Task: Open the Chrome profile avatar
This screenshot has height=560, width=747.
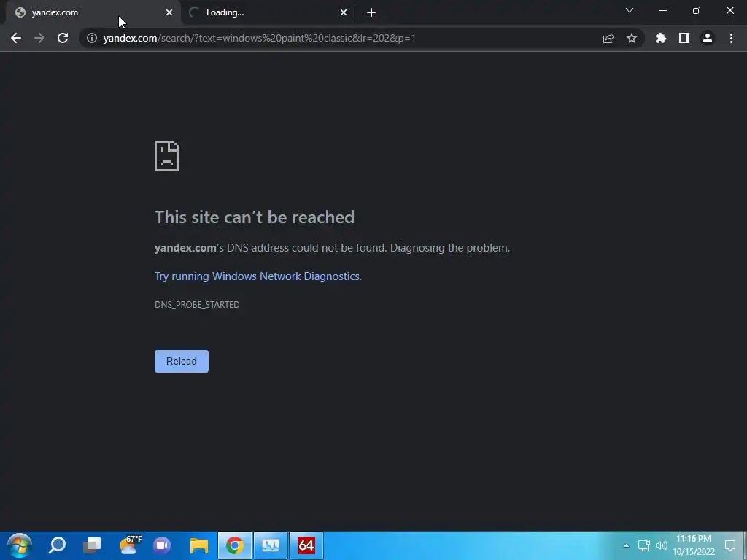Action: click(x=708, y=38)
